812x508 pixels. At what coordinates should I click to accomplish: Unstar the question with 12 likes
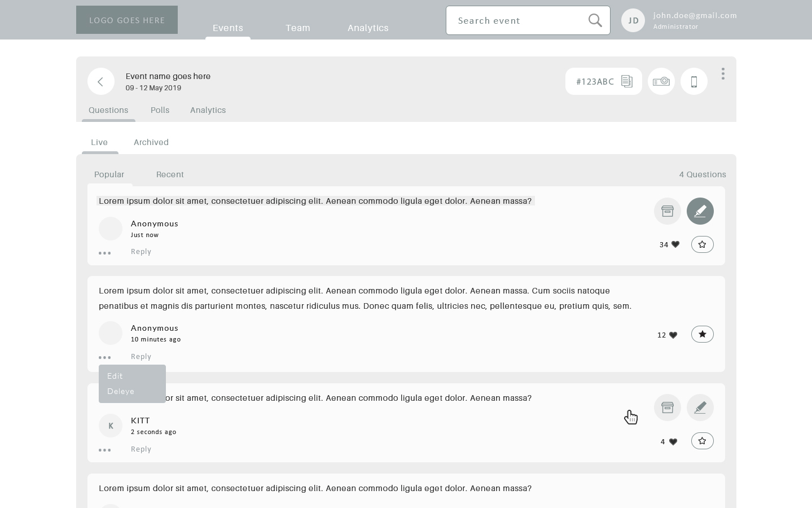702,334
